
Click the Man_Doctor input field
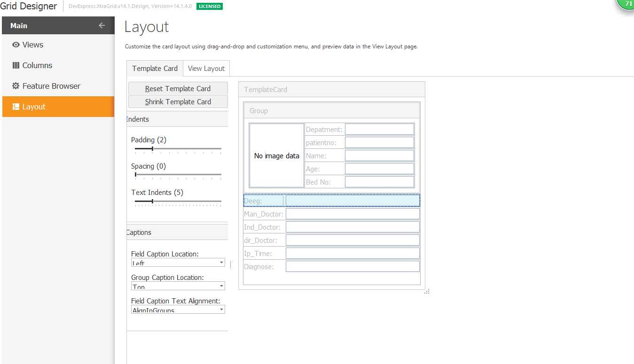pos(352,214)
